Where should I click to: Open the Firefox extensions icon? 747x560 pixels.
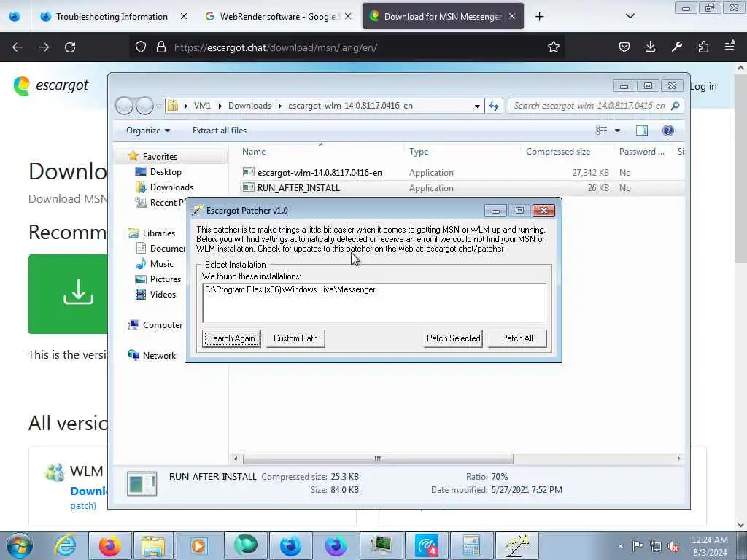(703, 47)
